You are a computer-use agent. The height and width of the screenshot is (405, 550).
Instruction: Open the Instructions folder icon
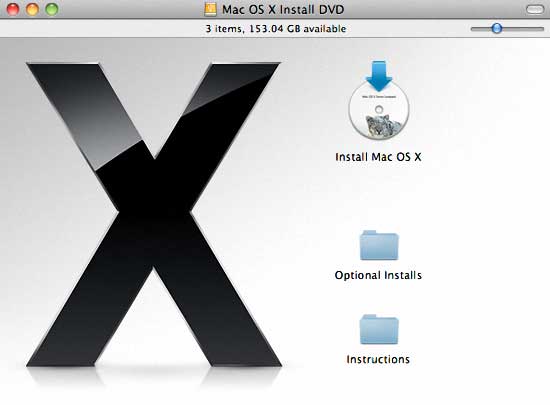(x=379, y=330)
